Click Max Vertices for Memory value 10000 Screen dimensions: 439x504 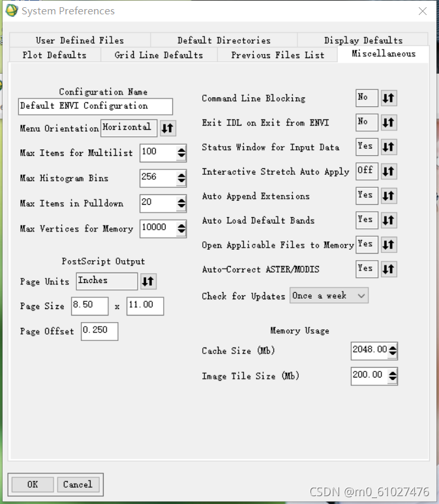[159, 229]
